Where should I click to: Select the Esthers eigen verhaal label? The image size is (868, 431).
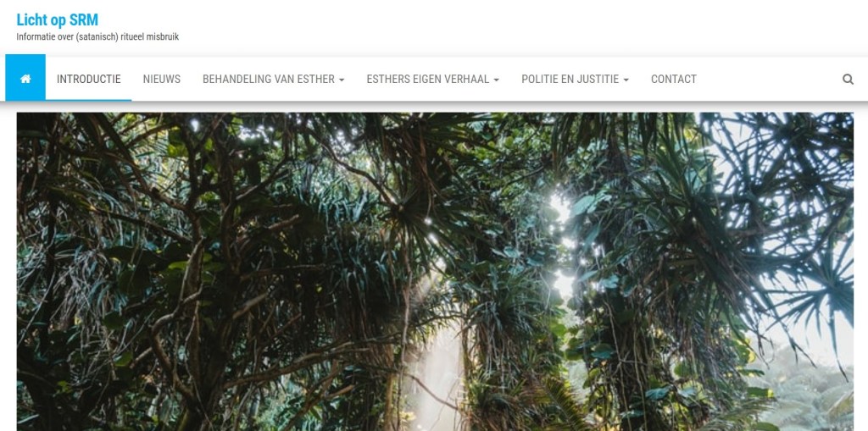428,79
